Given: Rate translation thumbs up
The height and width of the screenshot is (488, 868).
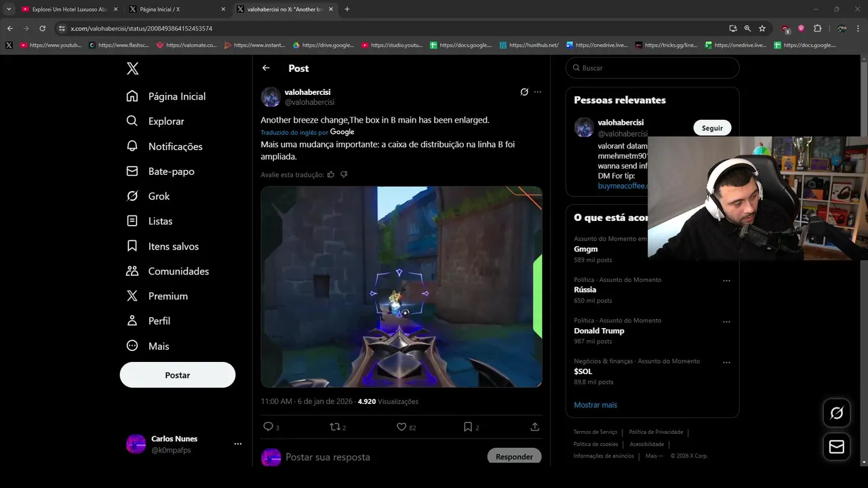Looking at the screenshot, I should pyautogui.click(x=331, y=174).
